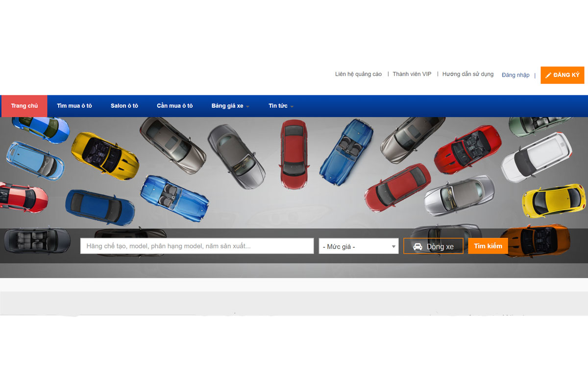Expand the Tin tức dropdown menu

(x=278, y=106)
